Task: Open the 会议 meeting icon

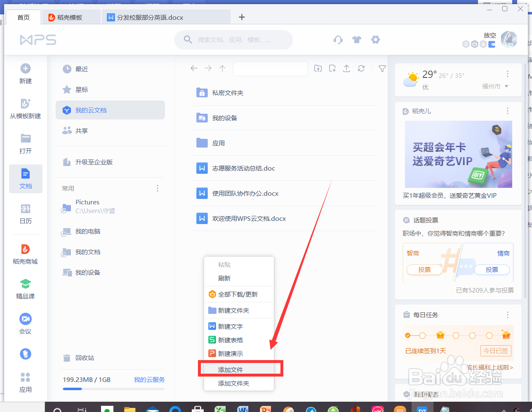Action: pyautogui.click(x=26, y=323)
